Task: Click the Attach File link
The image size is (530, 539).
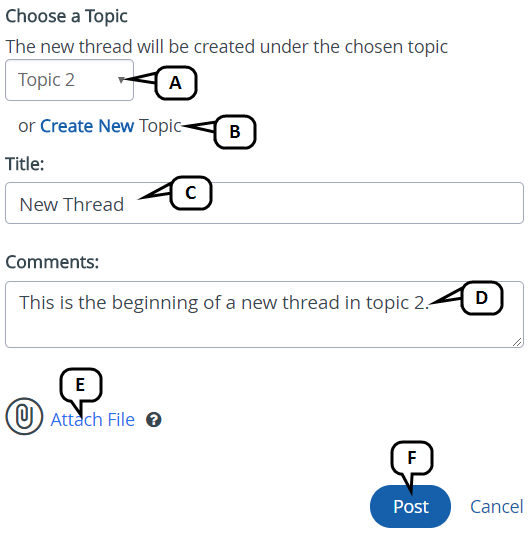Action: click(92, 420)
